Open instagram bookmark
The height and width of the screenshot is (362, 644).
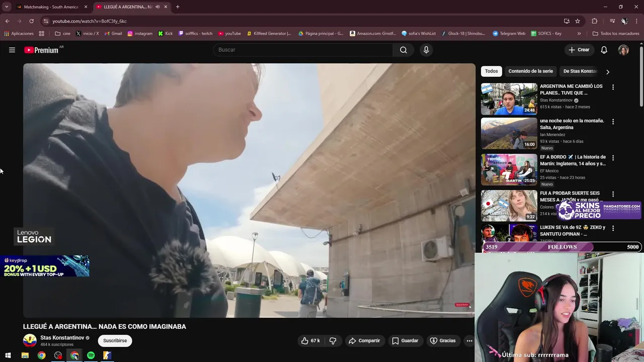[x=140, y=34]
